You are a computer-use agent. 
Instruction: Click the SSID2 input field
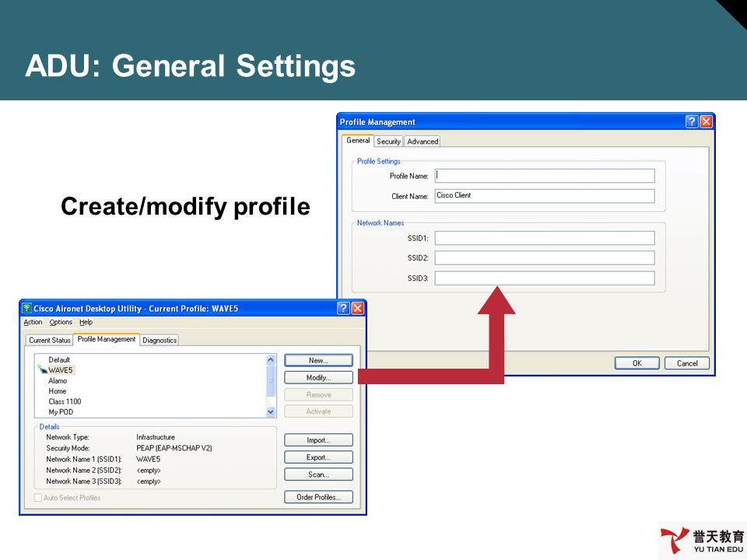(x=545, y=258)
